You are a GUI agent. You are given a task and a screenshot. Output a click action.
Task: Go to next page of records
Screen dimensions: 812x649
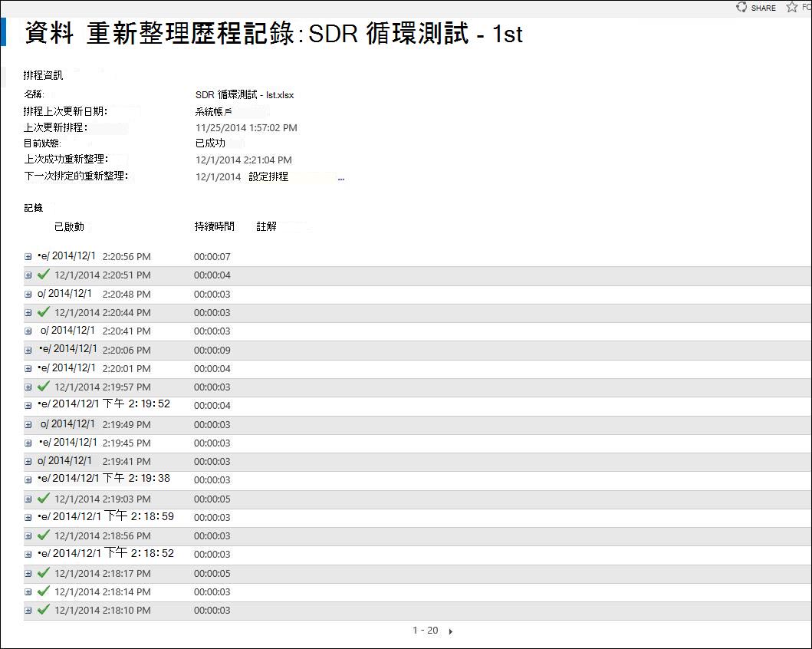point(451,631)
